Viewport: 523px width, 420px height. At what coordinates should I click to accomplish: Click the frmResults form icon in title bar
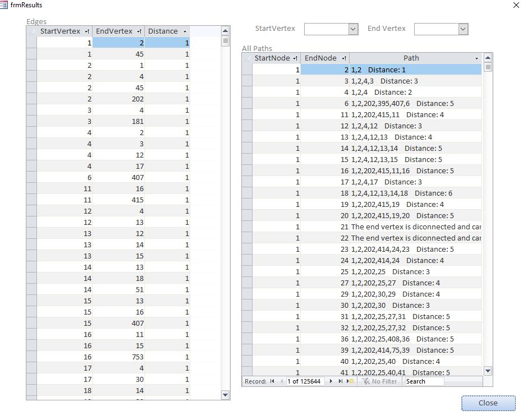point(4,4)
